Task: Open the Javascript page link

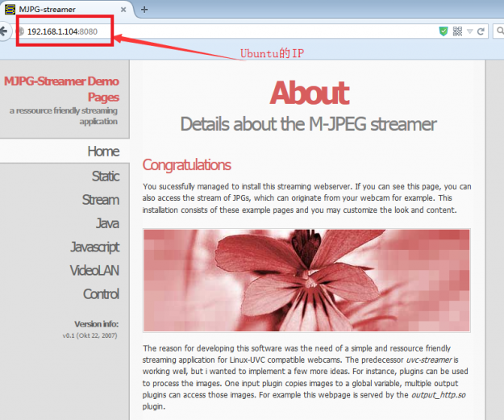Action: pyautogui.click(x=95, y=247)
